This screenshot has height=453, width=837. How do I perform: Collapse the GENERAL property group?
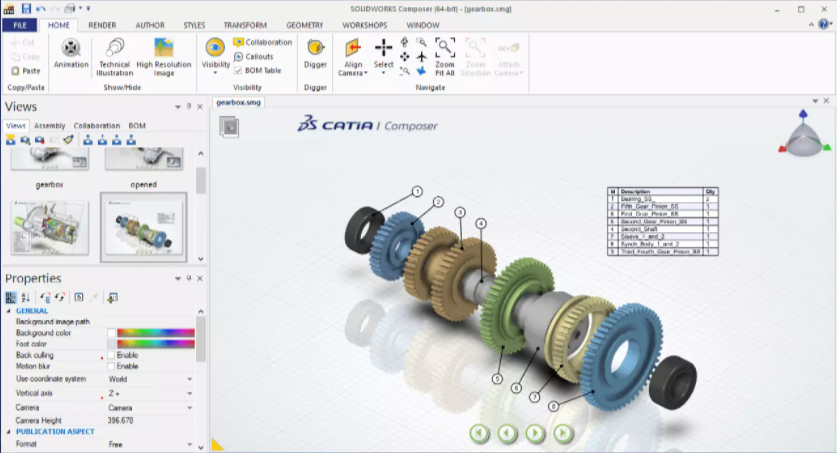pos(9,311)
